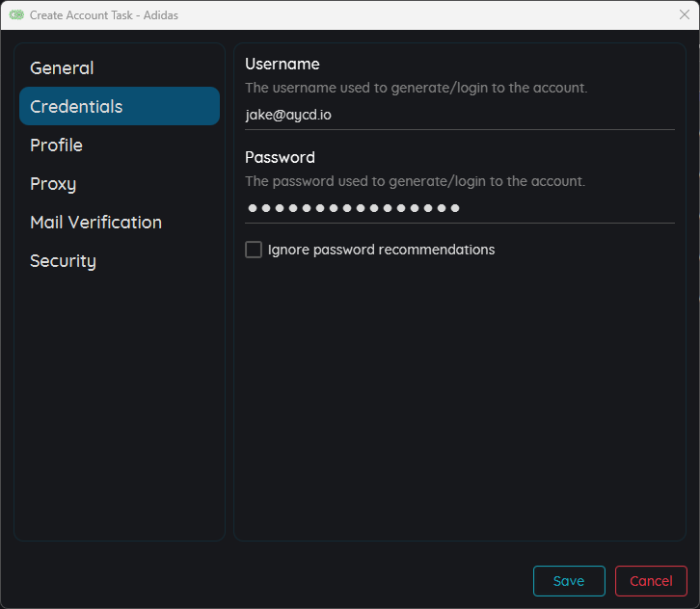Switch to the Profile section

click(56, 146)
